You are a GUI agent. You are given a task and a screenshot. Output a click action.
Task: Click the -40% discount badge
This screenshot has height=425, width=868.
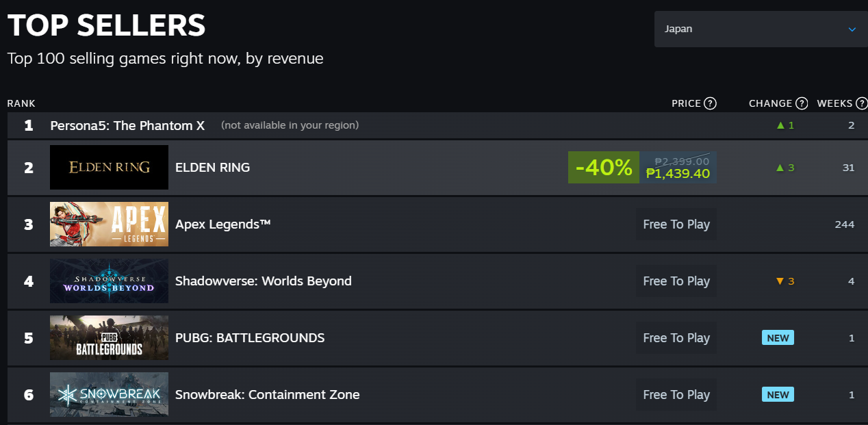click(x=604, y=167)
